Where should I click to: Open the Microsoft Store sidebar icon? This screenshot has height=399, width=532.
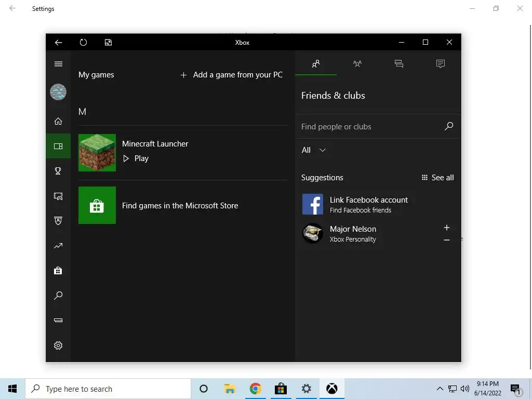58,270
